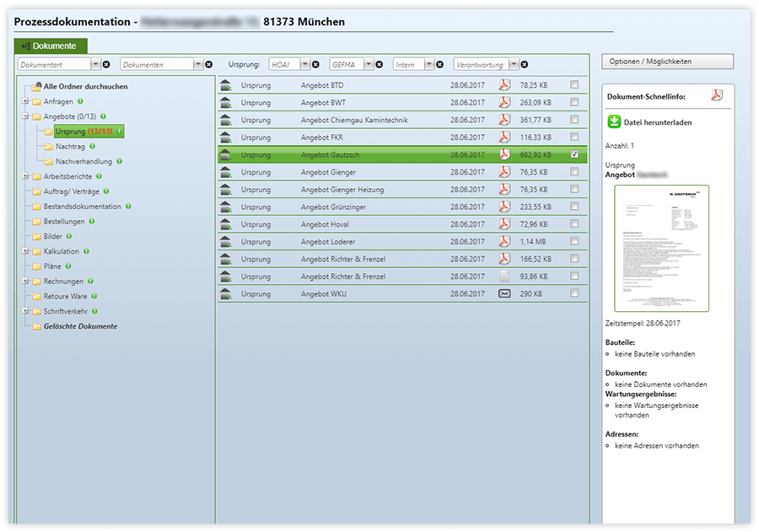Clear the Verantwortung filter with its X icon
The image size is (759, 532).
pyautogui.click(x=525, y=64)
